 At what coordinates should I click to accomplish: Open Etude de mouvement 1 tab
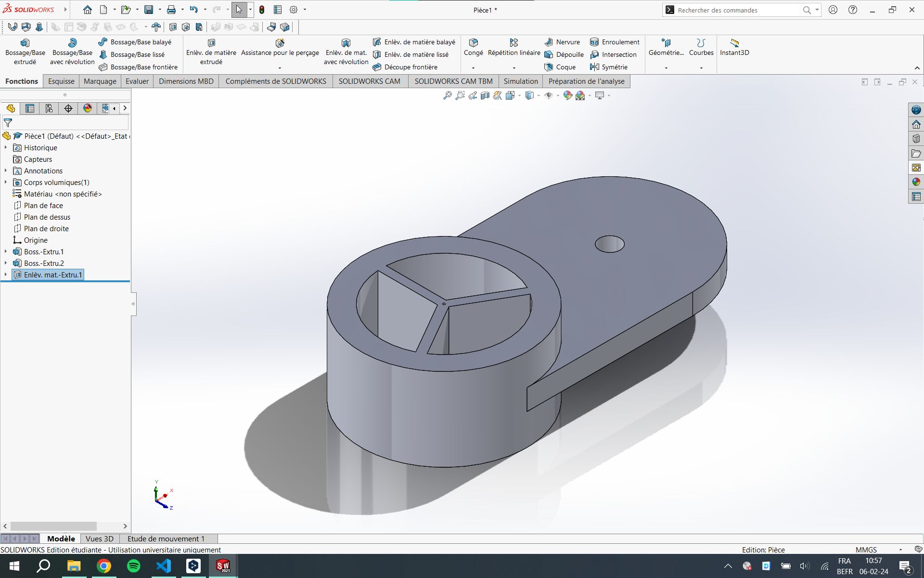166,539
